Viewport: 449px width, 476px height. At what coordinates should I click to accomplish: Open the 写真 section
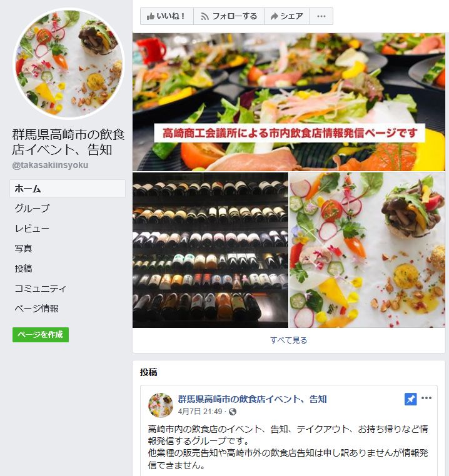tap(23, 249)
